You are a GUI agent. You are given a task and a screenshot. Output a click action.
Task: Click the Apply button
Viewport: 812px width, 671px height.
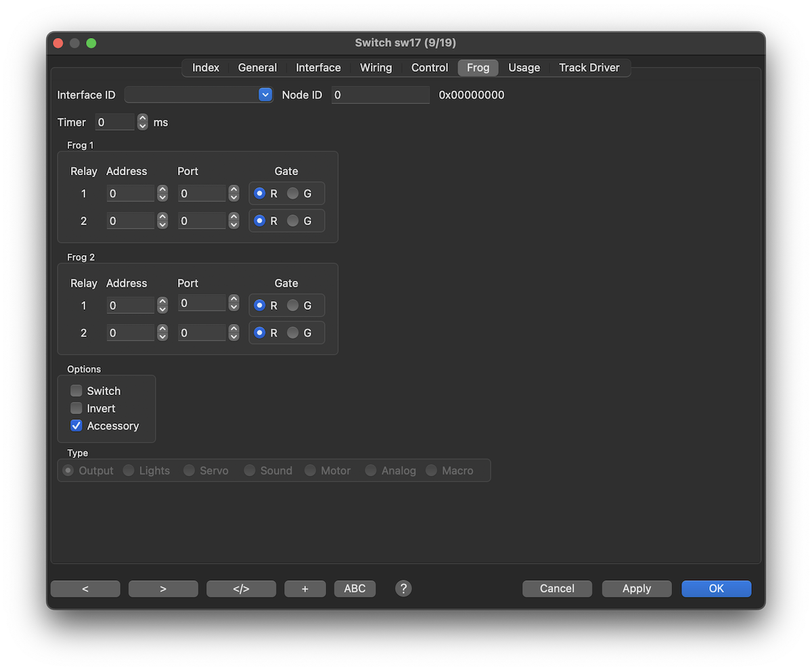(x=636, y=588)
